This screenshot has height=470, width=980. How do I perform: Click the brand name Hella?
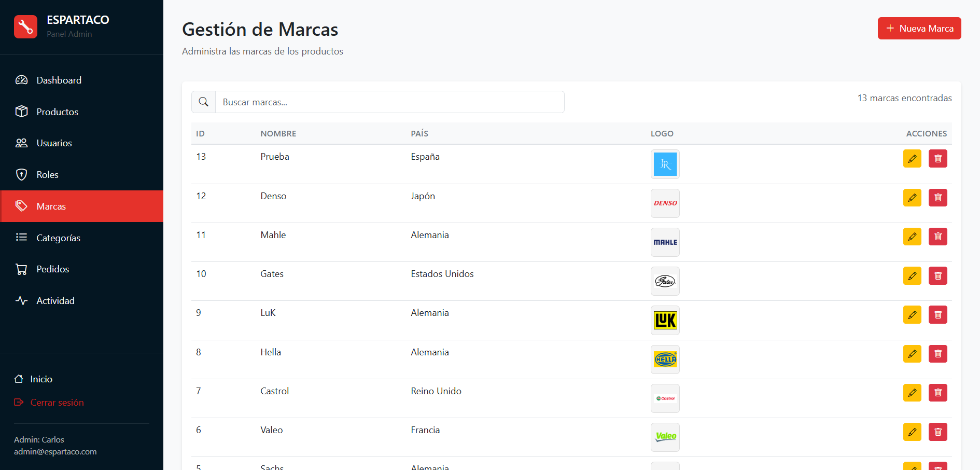pos(271,352)
